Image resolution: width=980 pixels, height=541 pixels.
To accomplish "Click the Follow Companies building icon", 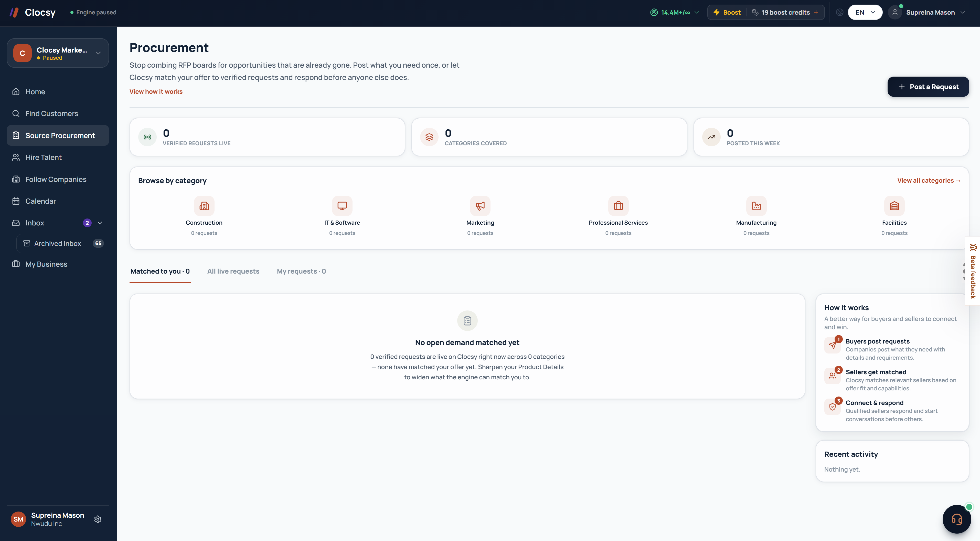I will point(16,179).
